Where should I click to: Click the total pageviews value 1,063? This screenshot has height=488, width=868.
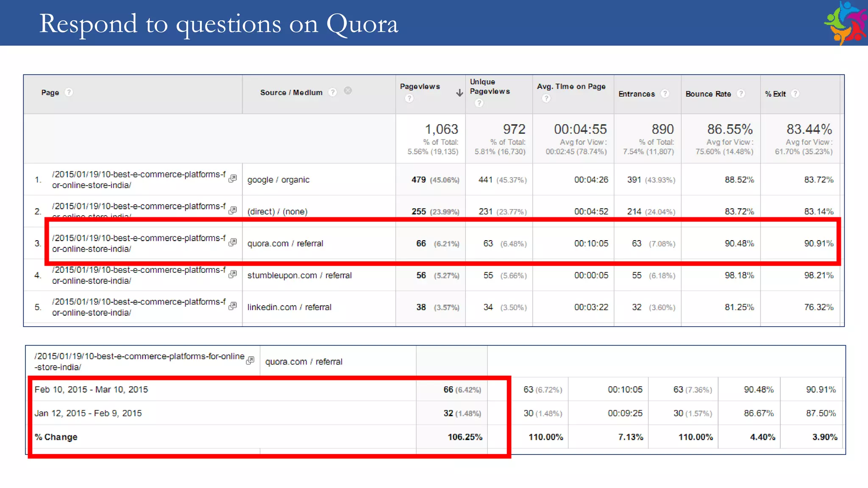coord(441,129)
